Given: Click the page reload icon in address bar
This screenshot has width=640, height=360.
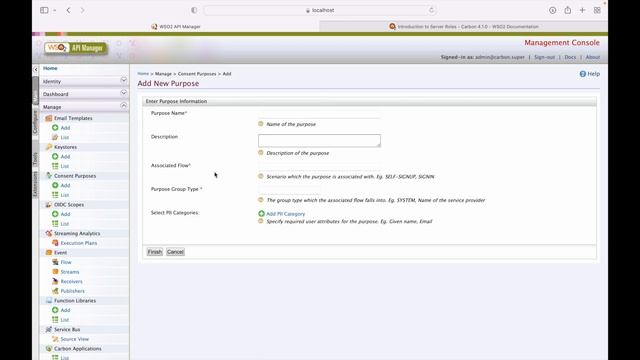Looking at the screenshot, I should (431, 10).
